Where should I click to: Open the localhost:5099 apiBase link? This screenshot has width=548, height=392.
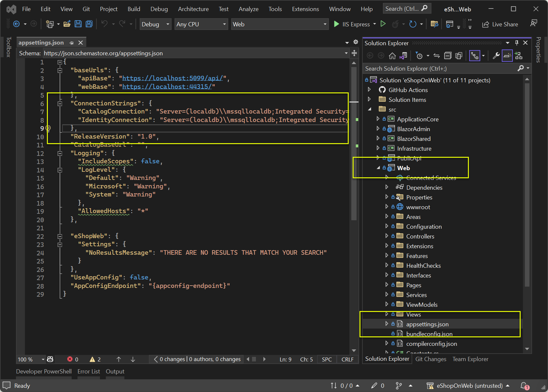173,78
